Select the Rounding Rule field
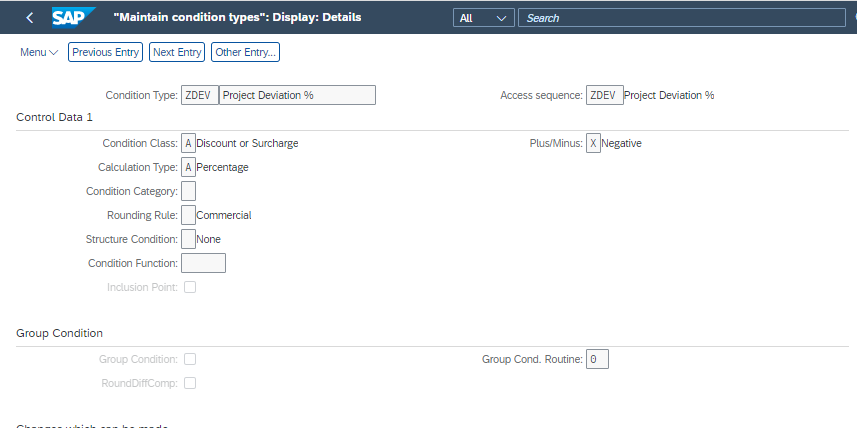This screenshot has height=428, width=857. tap(189, 215)
